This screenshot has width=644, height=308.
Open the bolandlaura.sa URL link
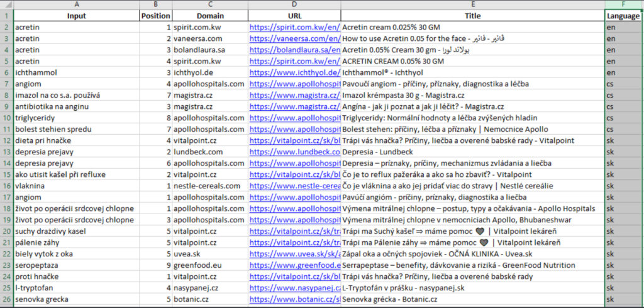tap(294, 50)
